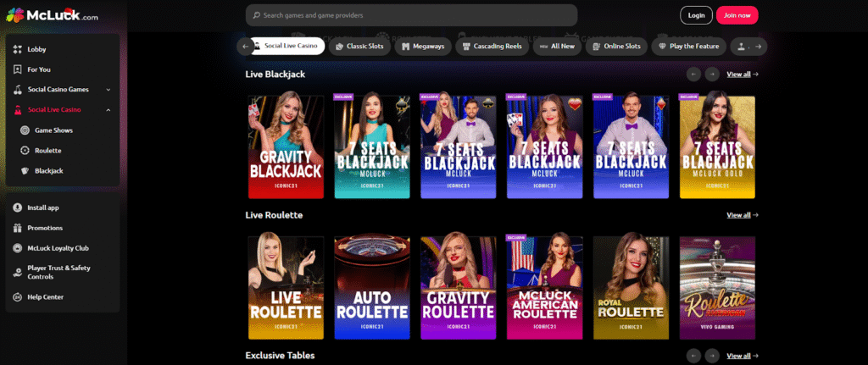Open the 7 Seats Blackjack McLuck Gold game
The image size is (868, 365).
pyautogui.click(x=717, y=146)
